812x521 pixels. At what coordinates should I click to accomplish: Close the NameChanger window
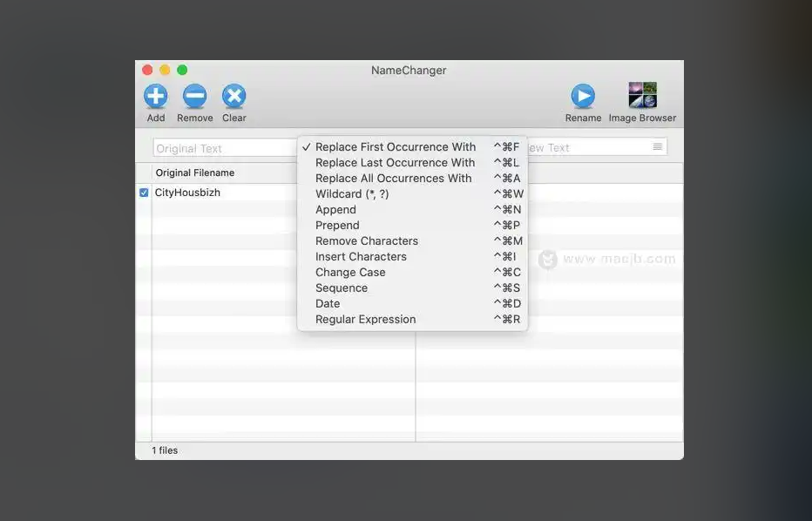point(147,70)
